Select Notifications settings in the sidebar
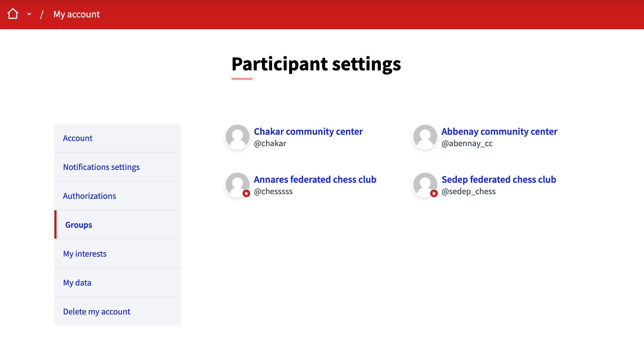The height and width of the screenshot is (348, 644). (101, 167)
